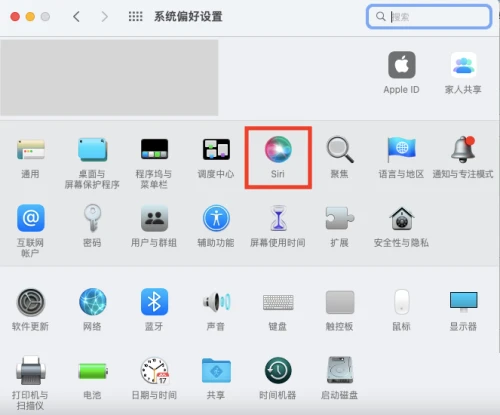Show all preferences grid button
Viewport: 500px width, 415px height.
[135, 16]
